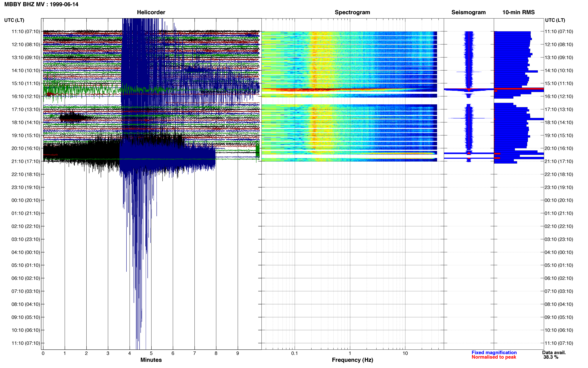This screenshot has width=588, height=368.
Task: Click the plot title 'MBBY BHZ MV : 1999-06-14'
Action: pos(41,4)
